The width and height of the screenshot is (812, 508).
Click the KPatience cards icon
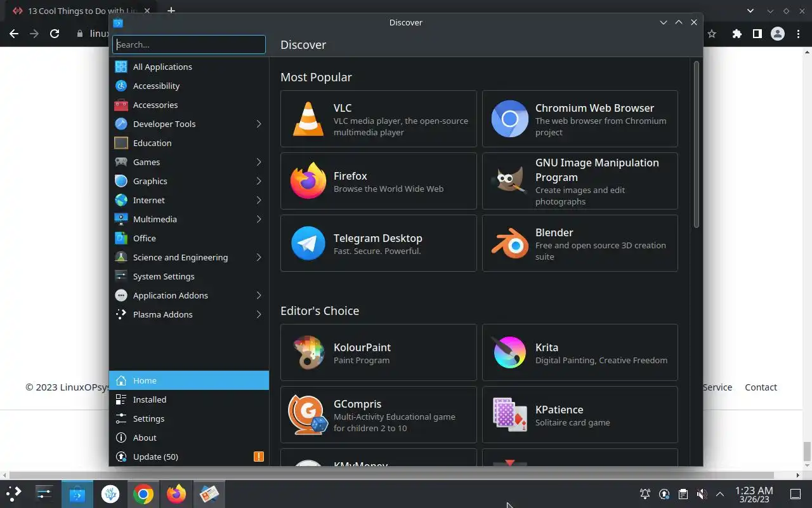509,415
